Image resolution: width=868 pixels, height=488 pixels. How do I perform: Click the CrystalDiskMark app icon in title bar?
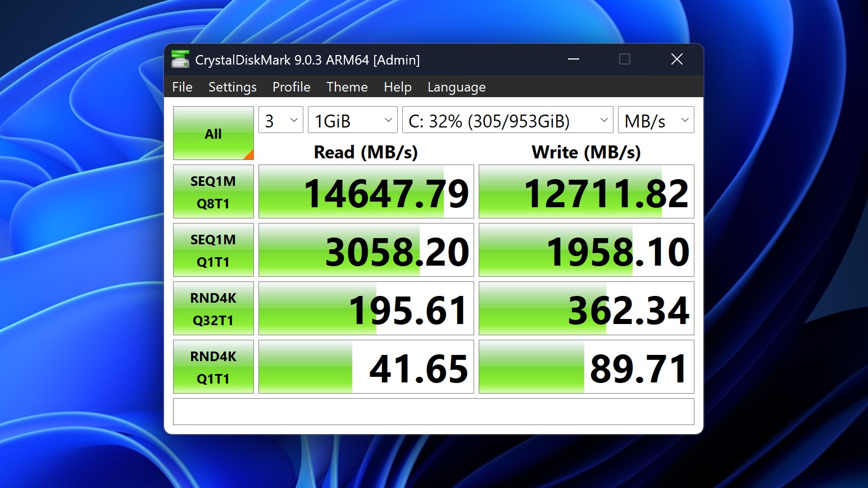(x=180, y=60)
